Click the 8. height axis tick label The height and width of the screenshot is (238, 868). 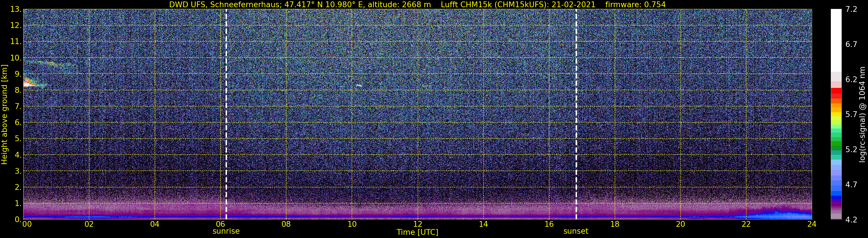coord(18,90)
